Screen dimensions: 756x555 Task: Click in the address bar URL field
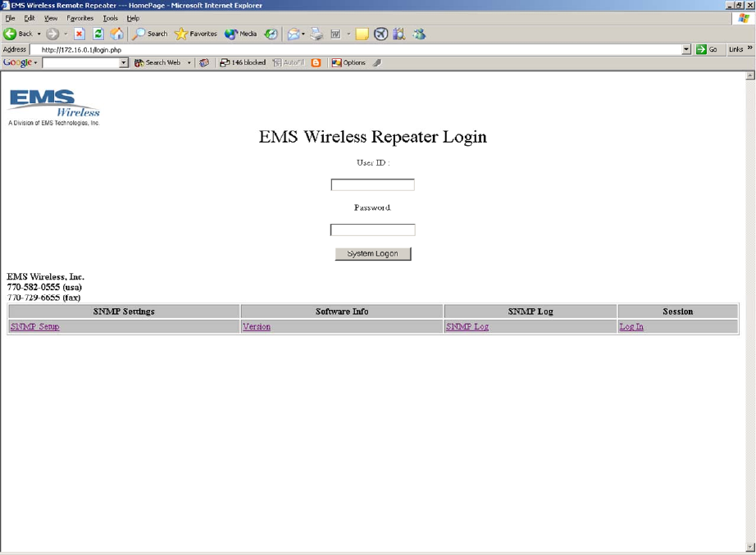coord(357,50)
